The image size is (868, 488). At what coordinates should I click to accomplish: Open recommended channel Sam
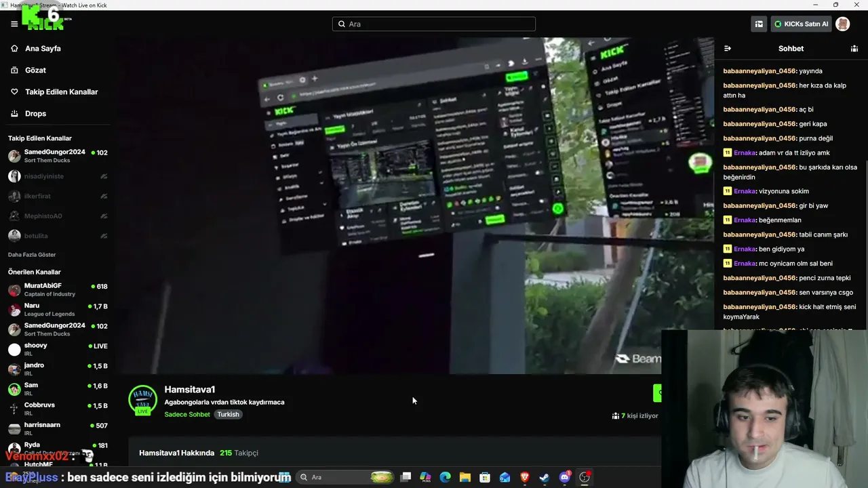click(x=58, y=389)
